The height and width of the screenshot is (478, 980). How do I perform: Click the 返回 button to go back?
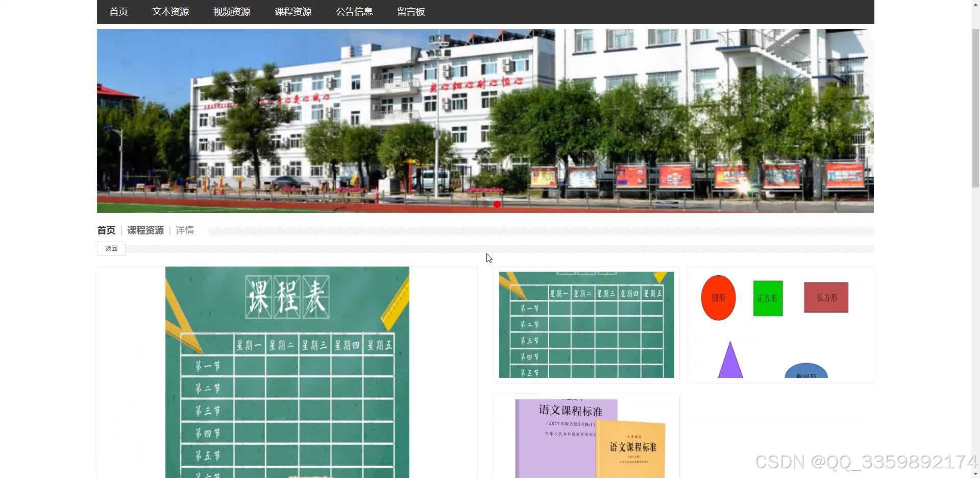(x=111, y=248)
